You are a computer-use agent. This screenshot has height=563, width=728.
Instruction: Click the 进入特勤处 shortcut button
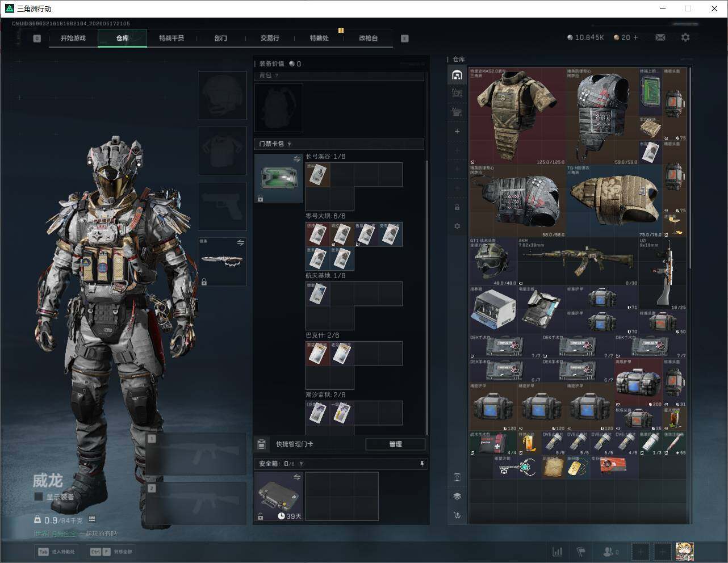[56, 552]
